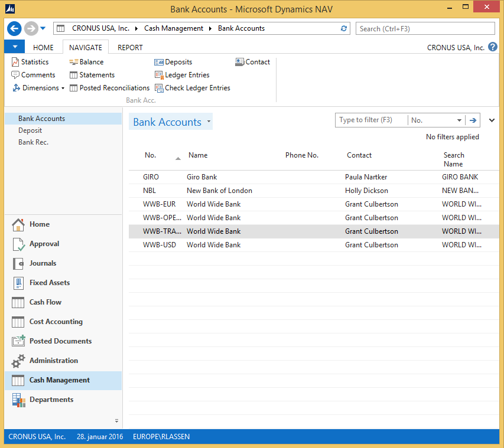Expand the Dimensions dropdown
The height and width of the screenshot is (448, 504).
[63, 89]
